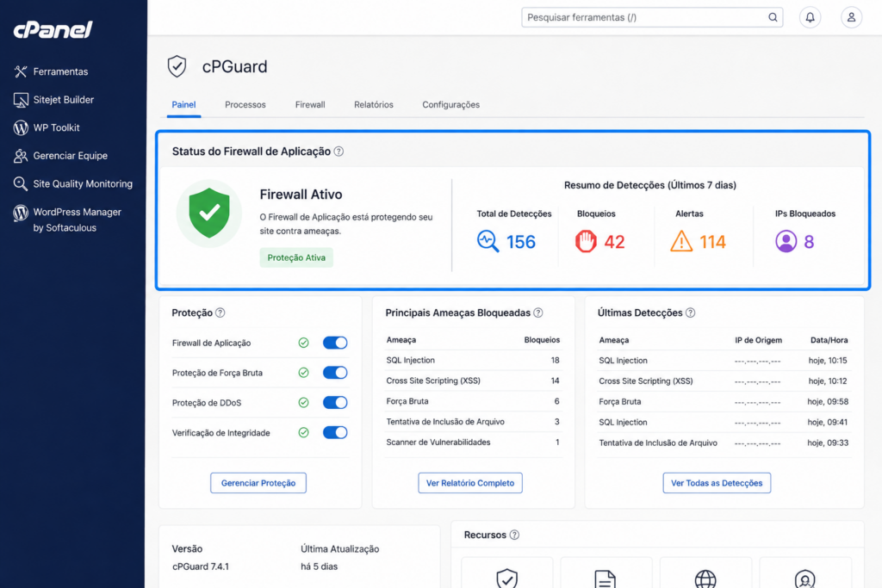This screenshot has width=882, height=588.
Task: Click help icon next to Últimas Detecções
Action: (691, 313)
